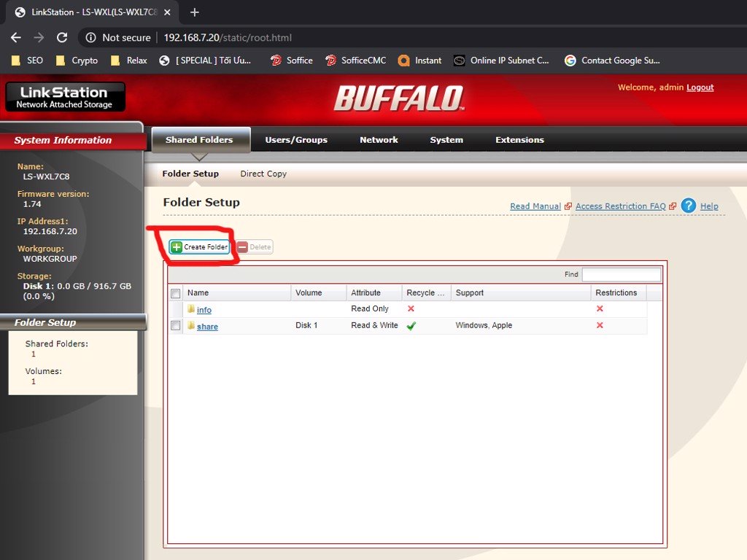Click the Help link

(709, 206)
